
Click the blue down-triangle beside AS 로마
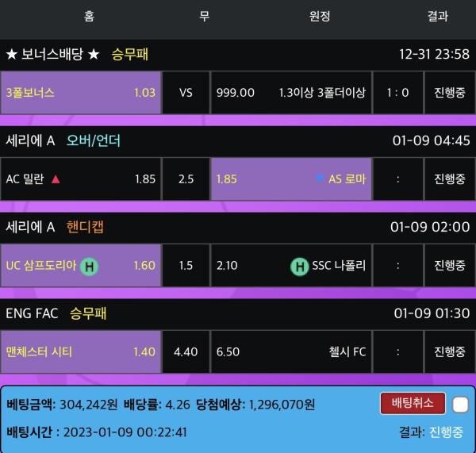click(320, 179)
